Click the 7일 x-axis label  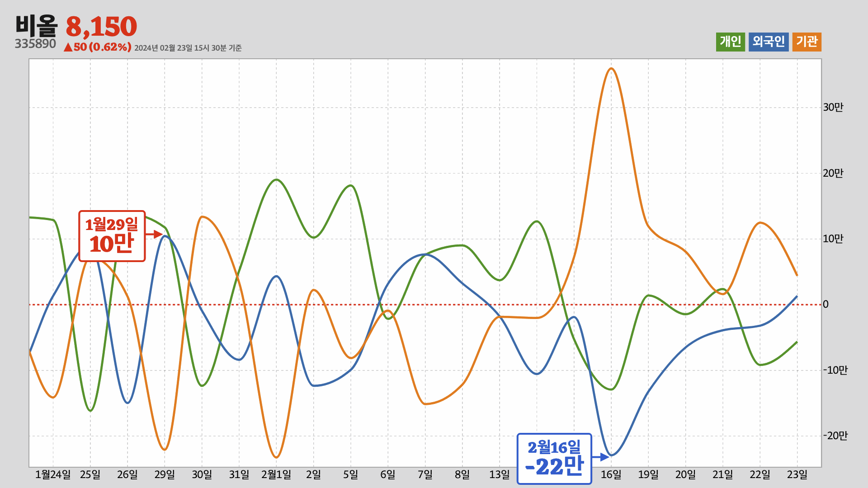pyautogui.click(x=425, y=474)
